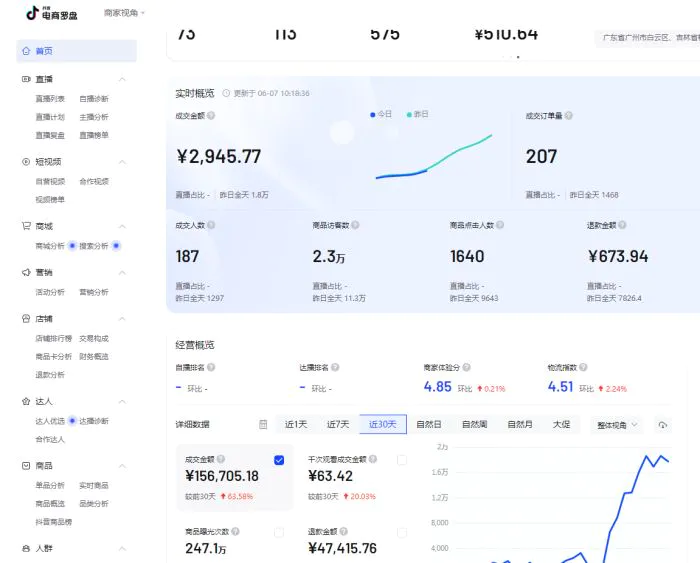Collapse the 达人 section chevron
The width and height of the screenshot is (700, 563).
[x=122, y=401]
